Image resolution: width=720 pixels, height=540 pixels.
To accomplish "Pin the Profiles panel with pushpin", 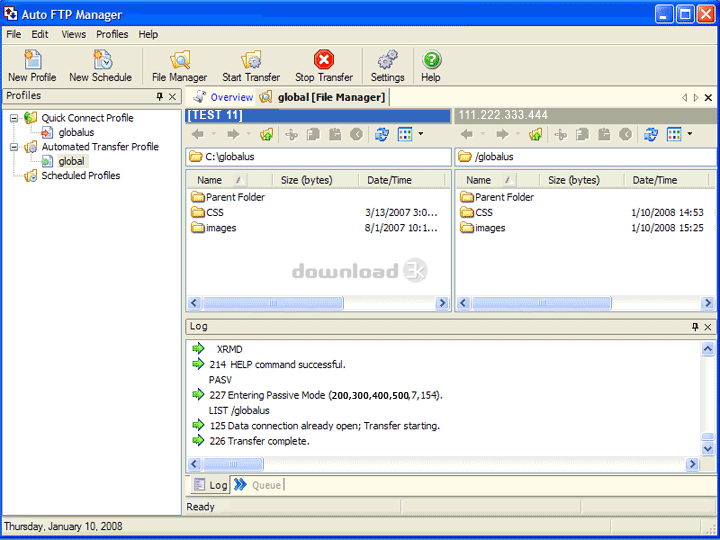I will click(159, 97).
